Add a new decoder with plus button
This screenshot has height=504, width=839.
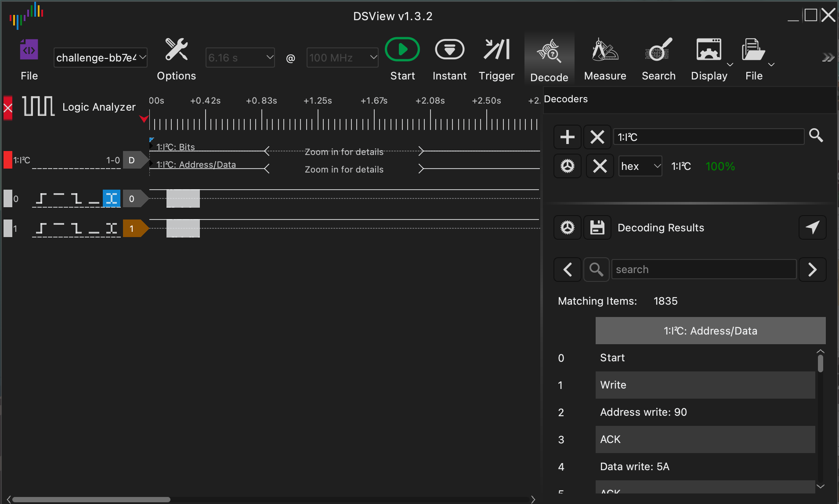tap(568, 137)
